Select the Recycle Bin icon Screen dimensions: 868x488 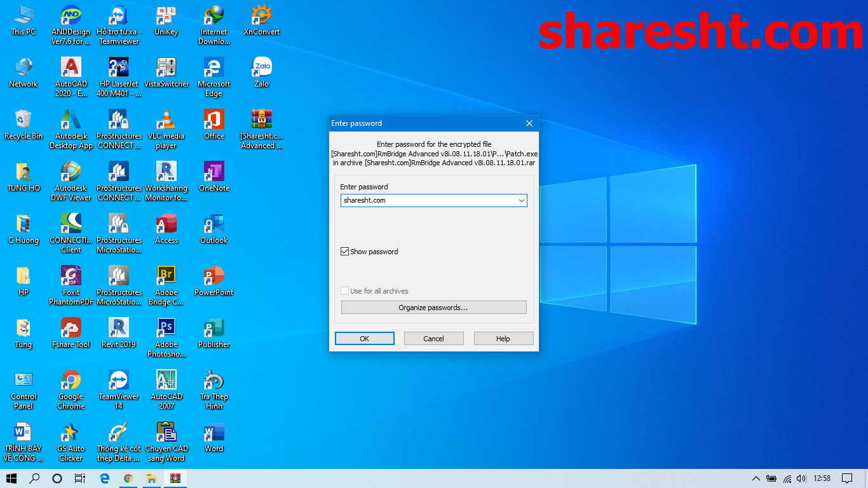[24, 125]
